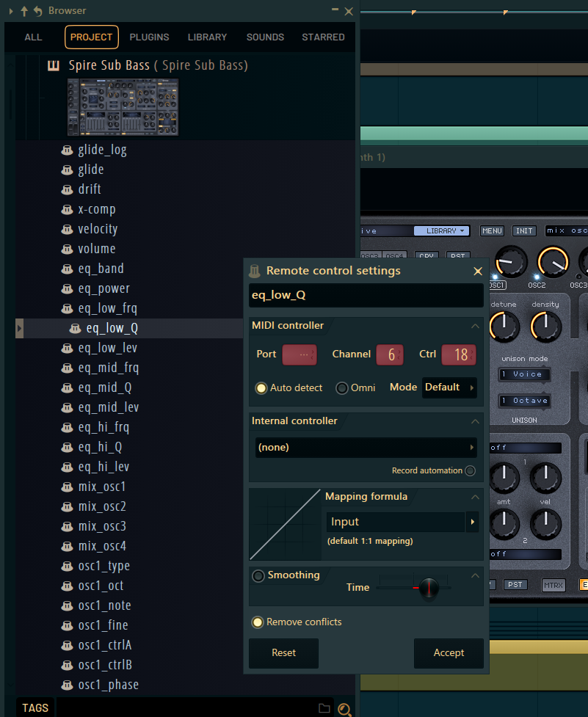Click the mix_osc4 knob icon
The image size is (588, 717).
68,547
